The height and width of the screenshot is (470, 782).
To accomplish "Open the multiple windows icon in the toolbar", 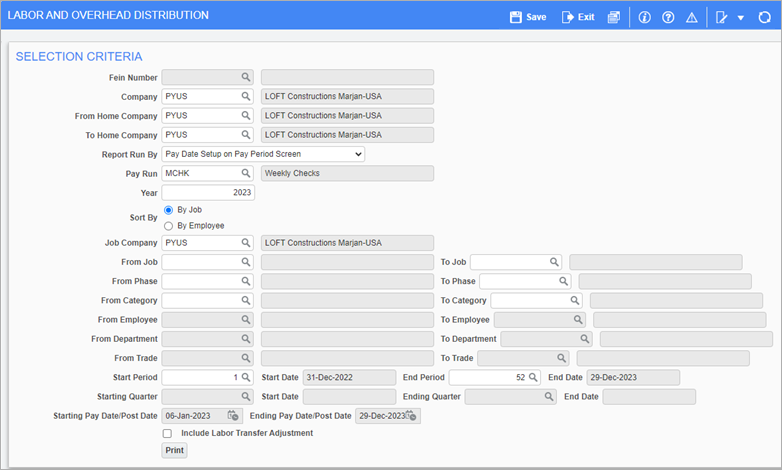I will pyautogui.click(x=613, y=17).
